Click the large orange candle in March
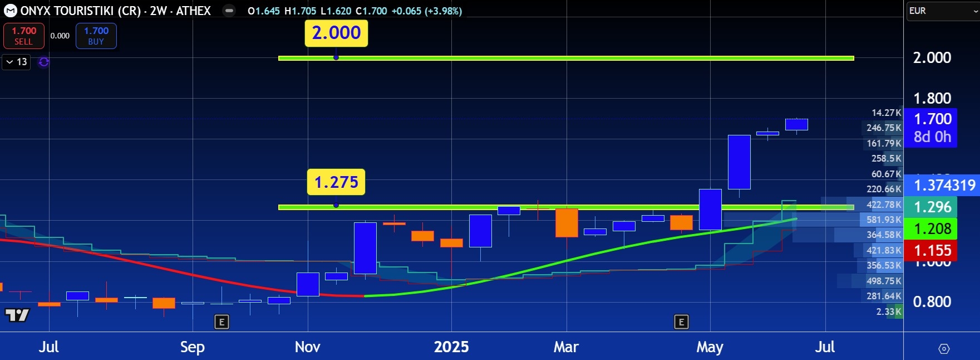Screen dimensions: 980x360 567,223
